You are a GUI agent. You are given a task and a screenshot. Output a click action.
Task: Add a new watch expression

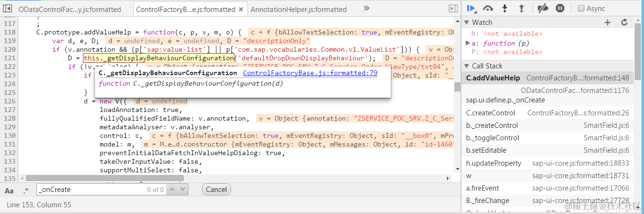point(608,22)
